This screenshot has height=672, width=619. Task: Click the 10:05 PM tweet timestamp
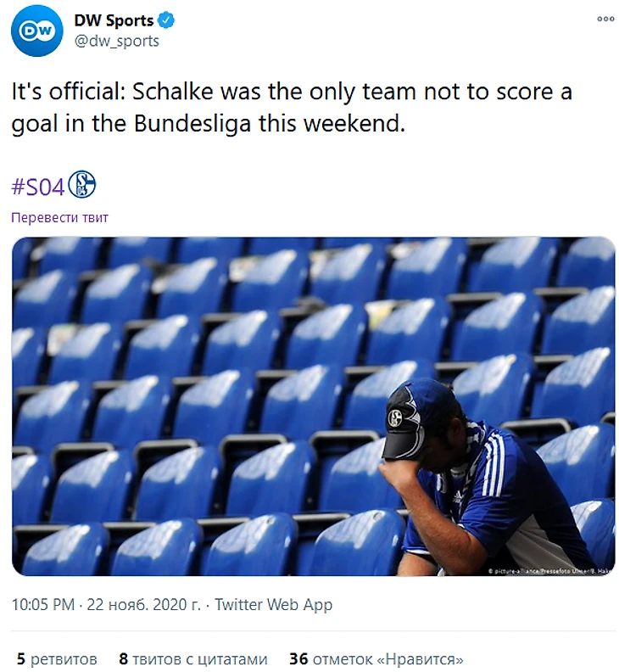click(42, 605)
